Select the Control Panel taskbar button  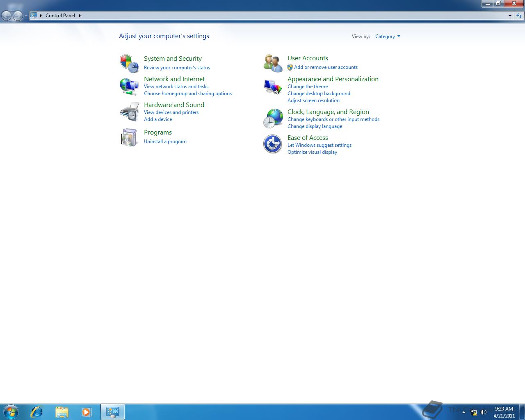tap(113, 412)
